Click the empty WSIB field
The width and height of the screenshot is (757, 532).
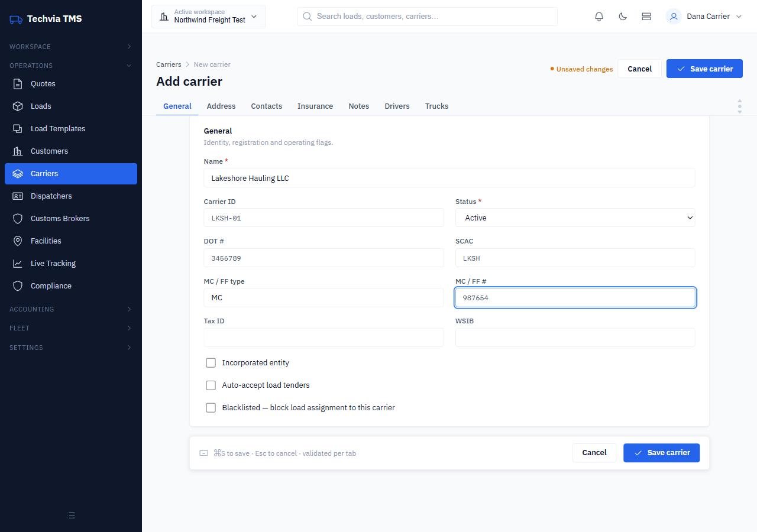coord(575,338)
